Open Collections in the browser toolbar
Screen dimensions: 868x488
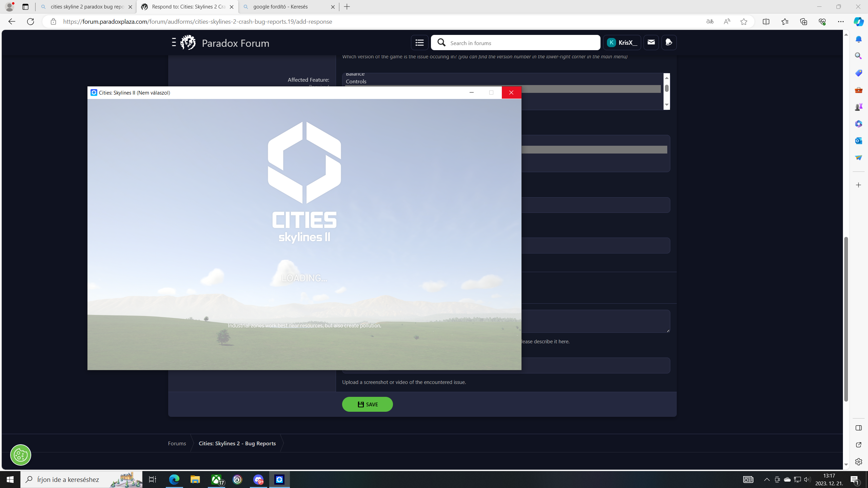(803, 21)
